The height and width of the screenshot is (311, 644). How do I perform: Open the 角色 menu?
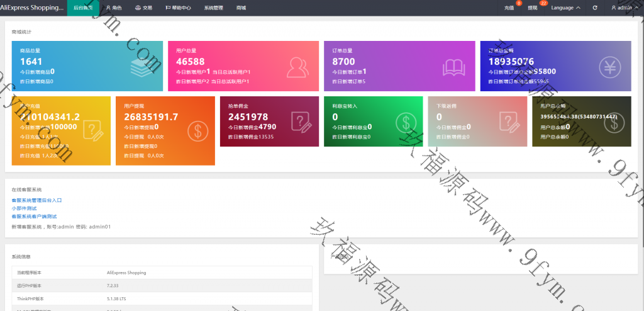114,8
